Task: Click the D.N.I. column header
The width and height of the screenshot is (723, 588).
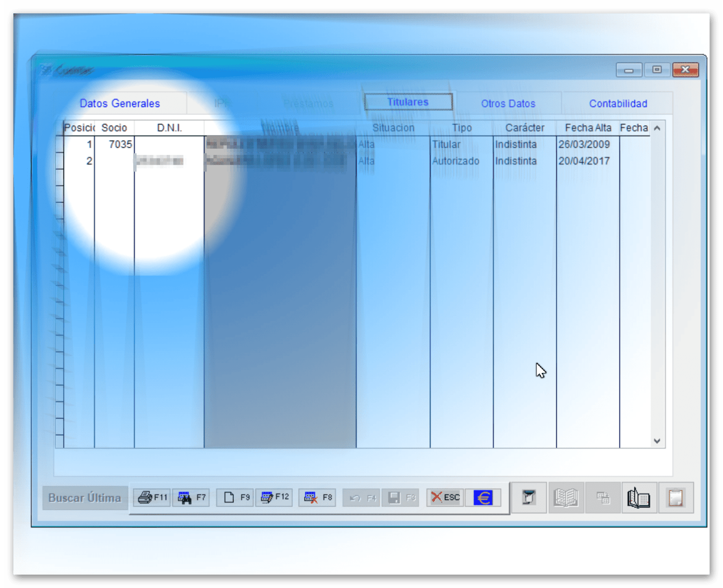Action: click(169, 128)
